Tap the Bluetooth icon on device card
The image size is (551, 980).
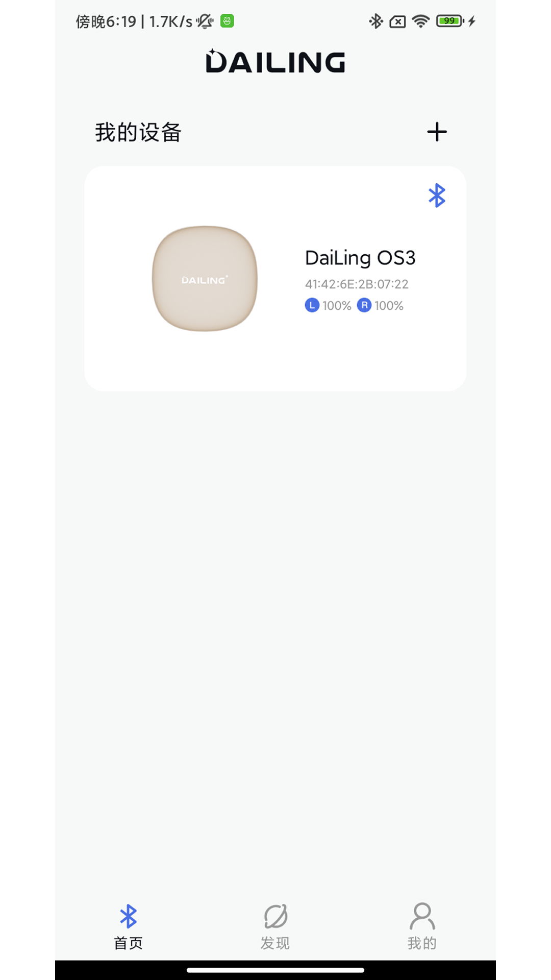tap(437, 195)
